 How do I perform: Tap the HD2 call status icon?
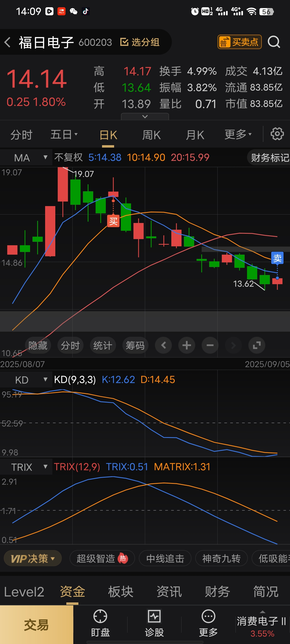coord(207,11)
